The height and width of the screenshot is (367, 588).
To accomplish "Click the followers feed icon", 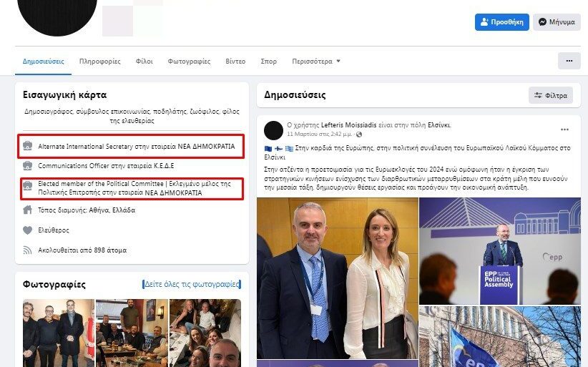I will pyautogui.click(x=27, y=250).
